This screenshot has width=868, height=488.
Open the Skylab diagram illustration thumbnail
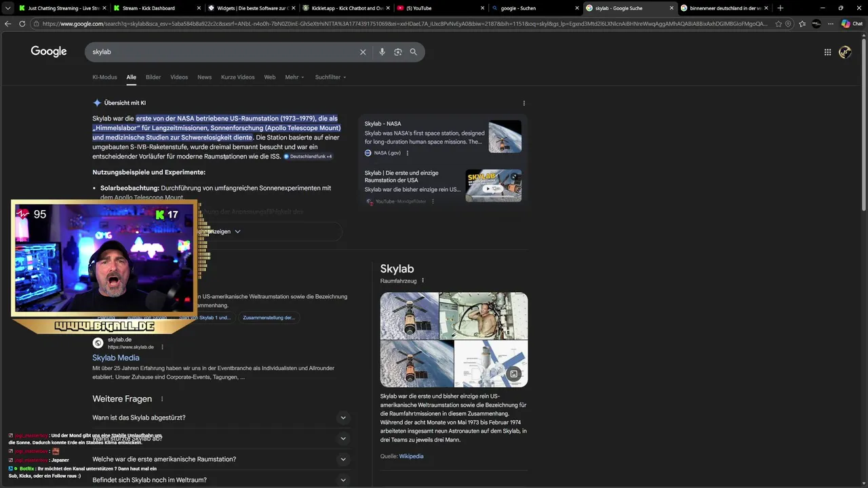pos(490,363)
